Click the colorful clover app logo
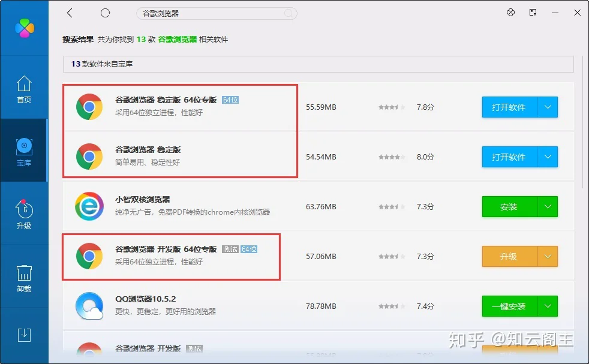Screen dimensions: 589x364 25,28
